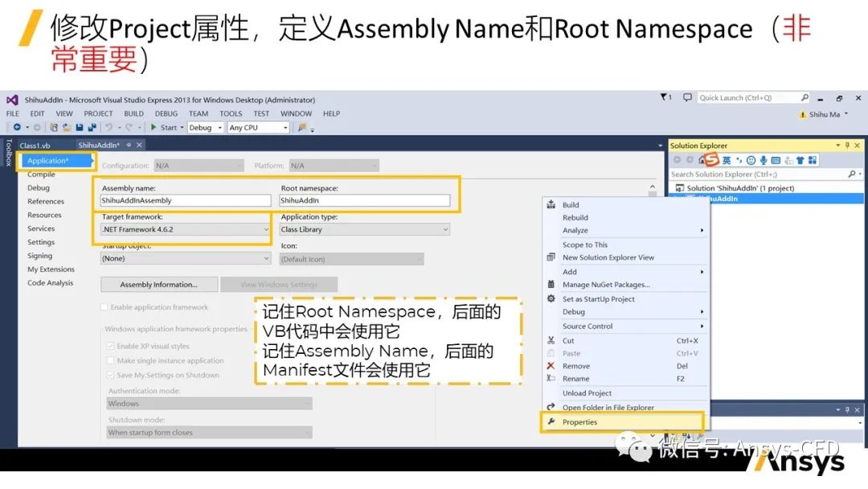Screen dimensions: 868x489
Task: Click the Root namespace text field
Action: [364, 200]
